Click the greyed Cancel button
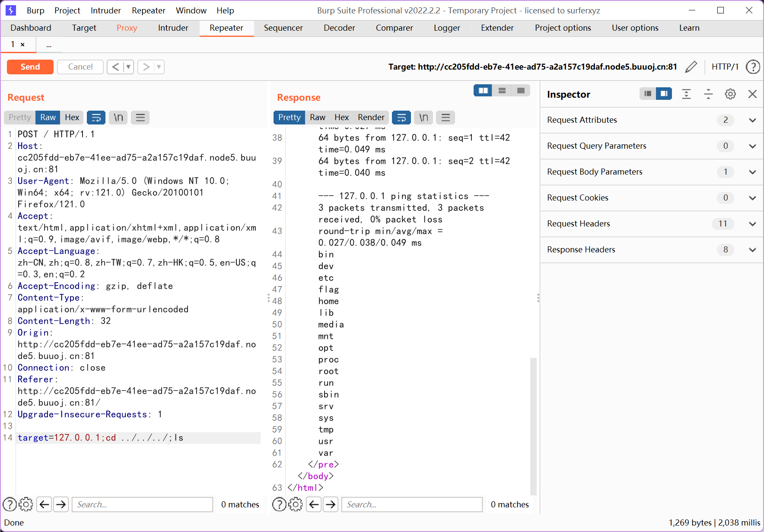Viewport: 764px width, 532px height. [80, 67]
